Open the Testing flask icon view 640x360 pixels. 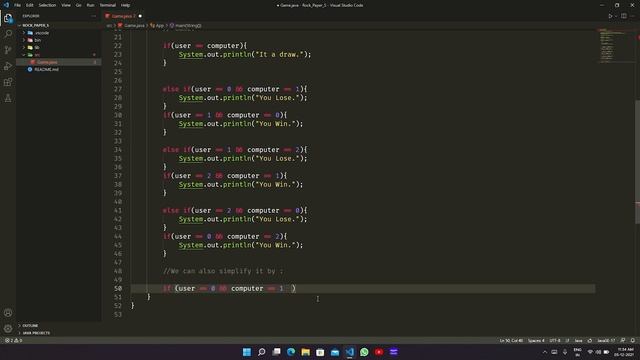(8, 98)
